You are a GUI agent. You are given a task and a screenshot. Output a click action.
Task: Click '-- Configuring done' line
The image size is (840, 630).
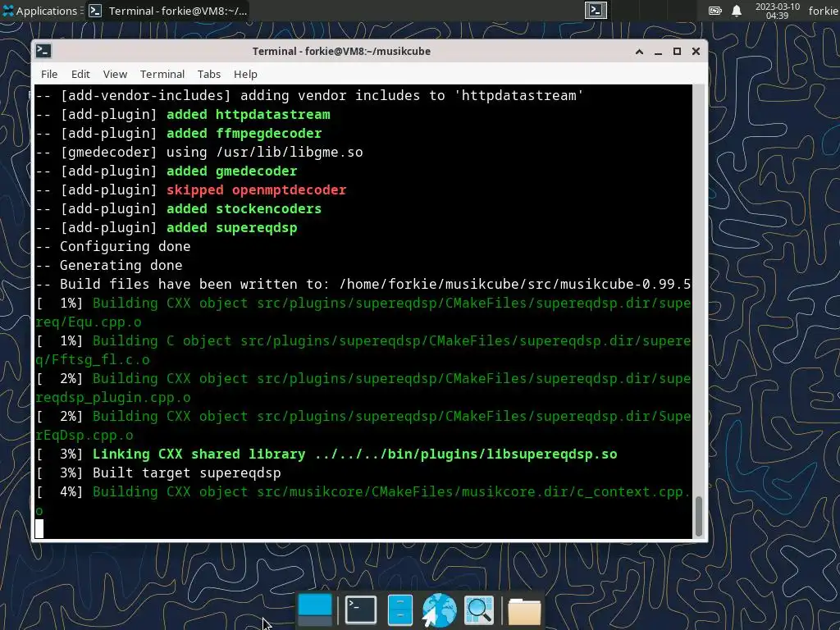[113, 246]
